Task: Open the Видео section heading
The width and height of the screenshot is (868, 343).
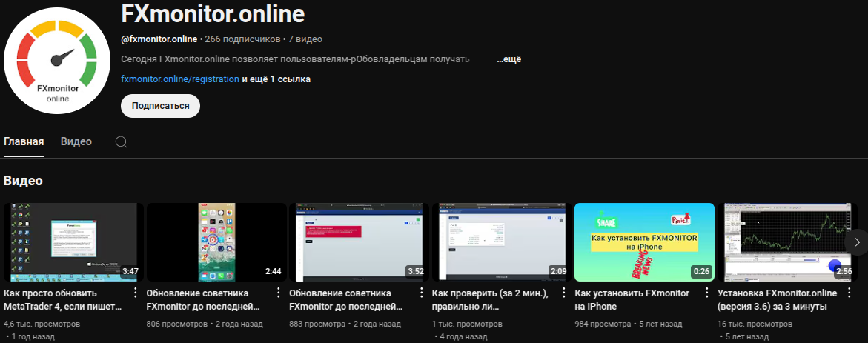Action: pyautogui.click(x=23, y=180)
